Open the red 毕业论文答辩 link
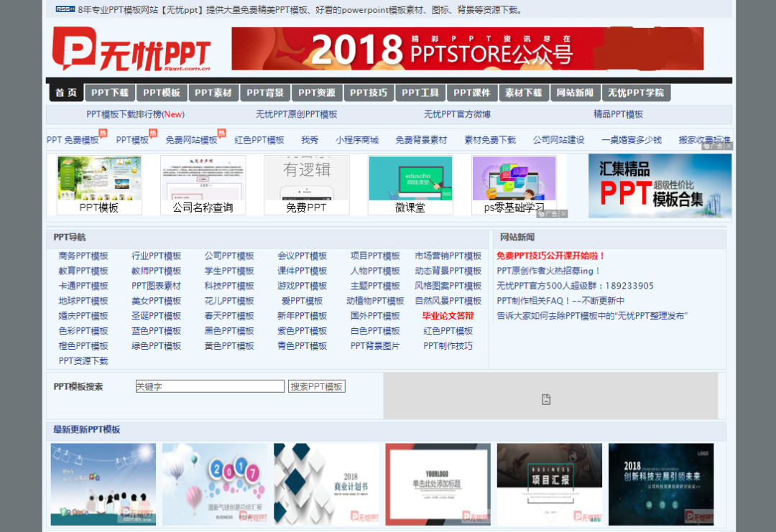The height and width of the screenshot is (532, 776). pyautogui.click(x=448, y=316)
